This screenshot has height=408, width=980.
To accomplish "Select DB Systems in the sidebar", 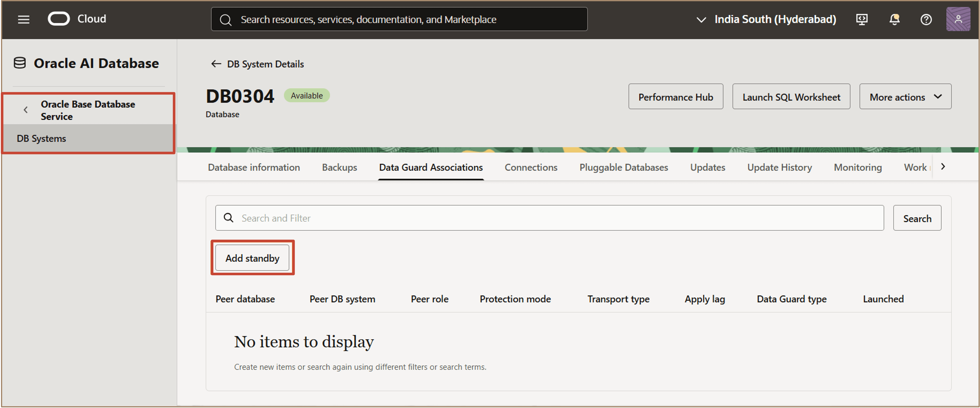I will 41,138.
